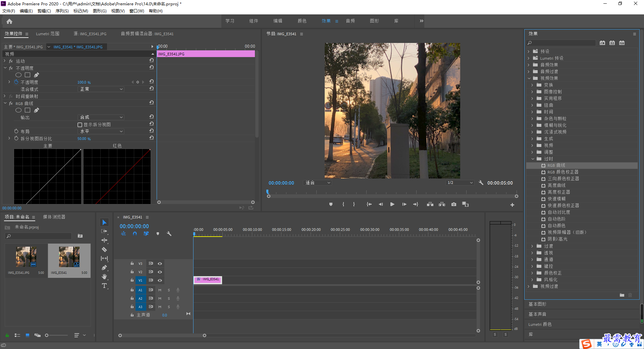Toggle V3 track output eye
644x349 pixels.
click(x=160, y=263)
